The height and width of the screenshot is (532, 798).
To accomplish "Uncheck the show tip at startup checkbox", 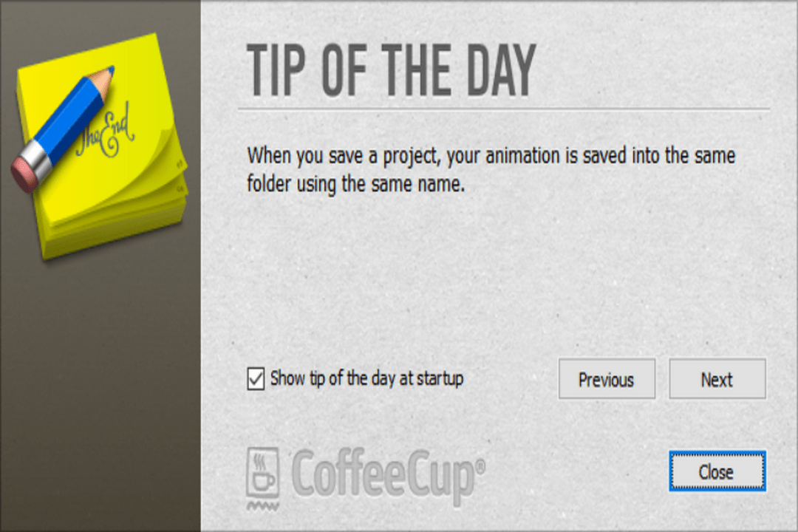I will click(256, 380).
